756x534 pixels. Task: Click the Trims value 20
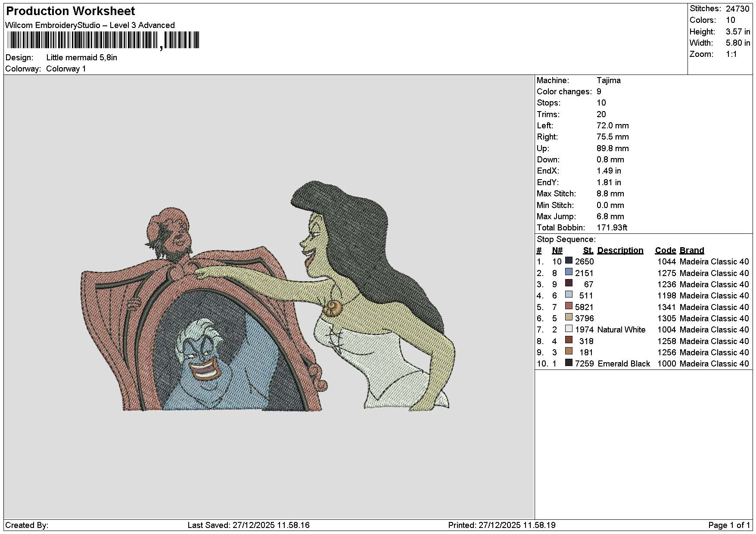coord(601,115)
